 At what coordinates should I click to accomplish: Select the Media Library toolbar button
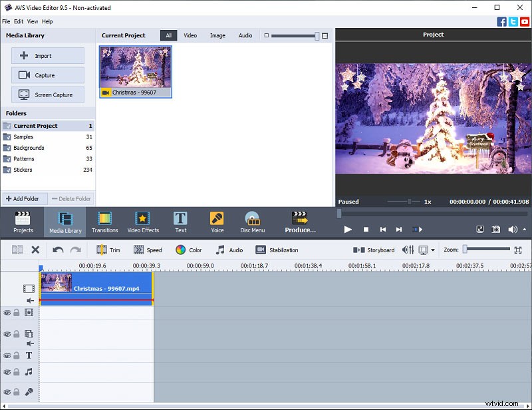[x=65, y=222]
